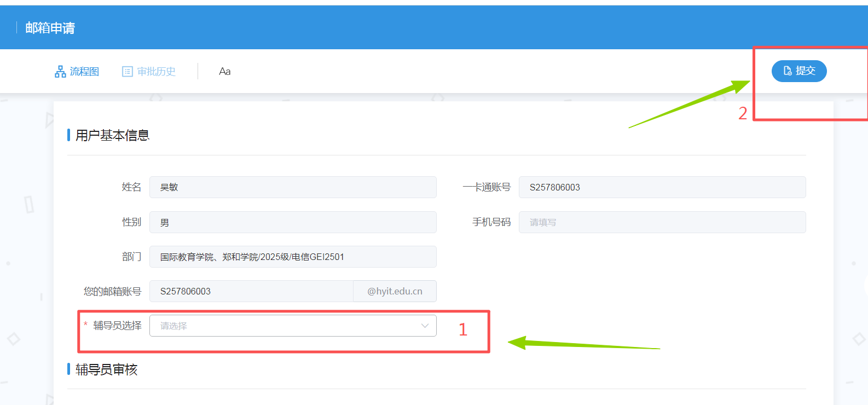Click the required 辅导员选择 label
This screenshot has width=868, height=405.
coord(117,326)
